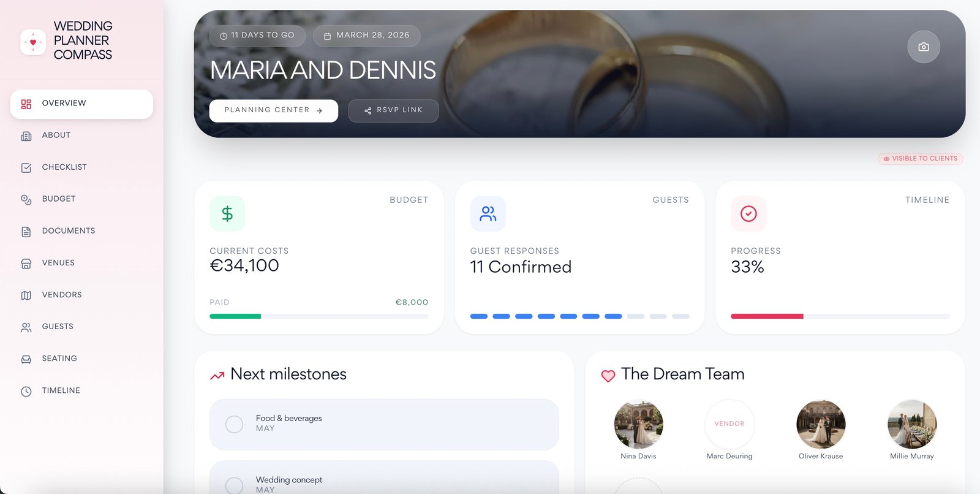Click the eye icon in Visible To Clients badge
Viewport: 980px width, 494px height.
[886, 159]
